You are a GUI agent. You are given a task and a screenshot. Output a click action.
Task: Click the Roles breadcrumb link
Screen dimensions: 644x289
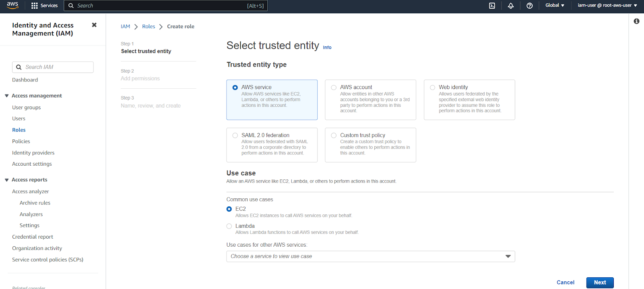pos(149,27)
